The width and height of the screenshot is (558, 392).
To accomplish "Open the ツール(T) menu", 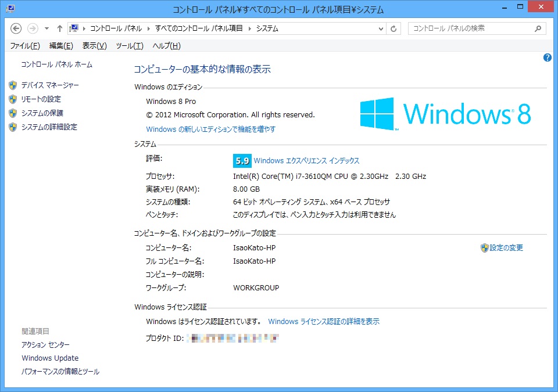I will point(130,46).
